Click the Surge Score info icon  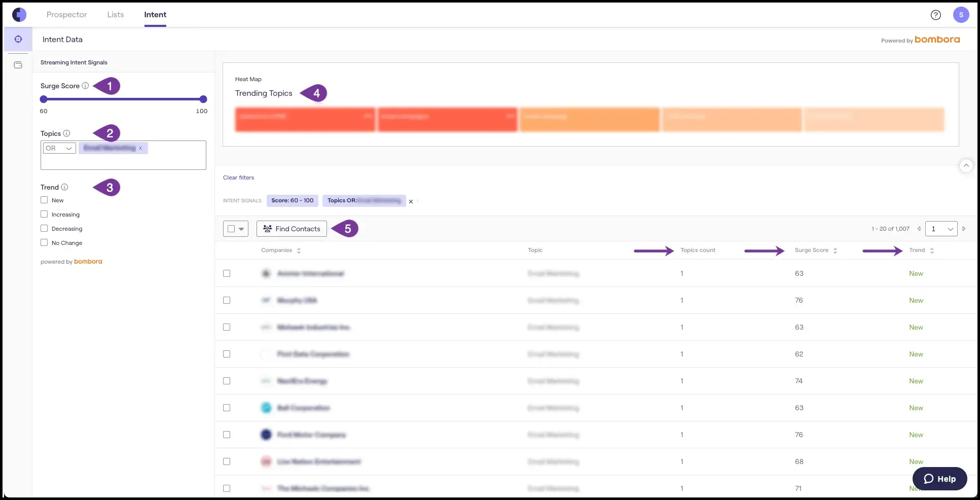point(85,86)
